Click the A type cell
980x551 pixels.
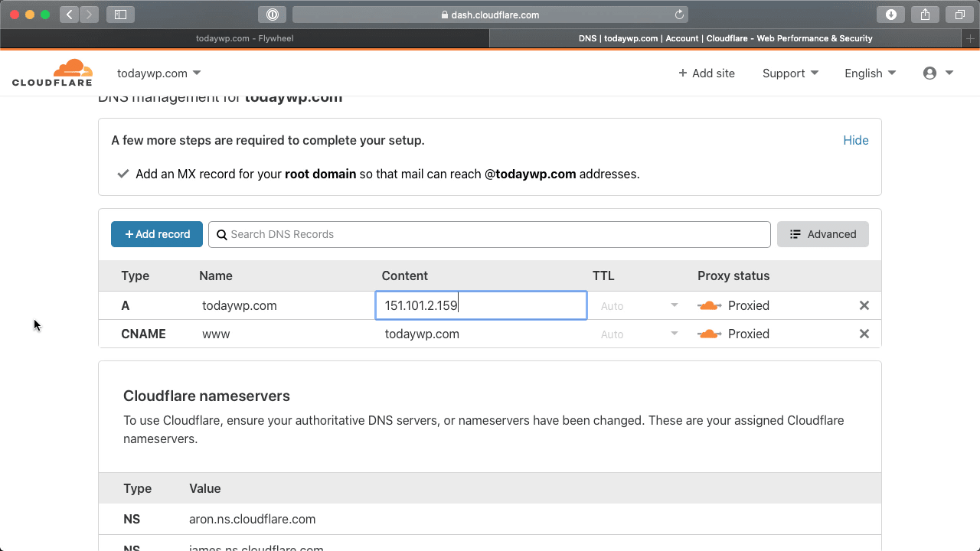126,305
